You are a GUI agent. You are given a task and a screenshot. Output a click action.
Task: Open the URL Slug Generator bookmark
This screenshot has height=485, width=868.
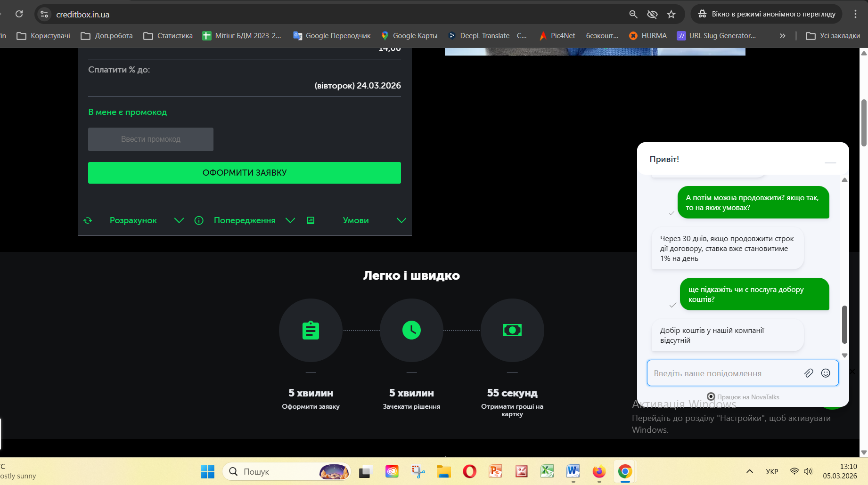(716, 36)
